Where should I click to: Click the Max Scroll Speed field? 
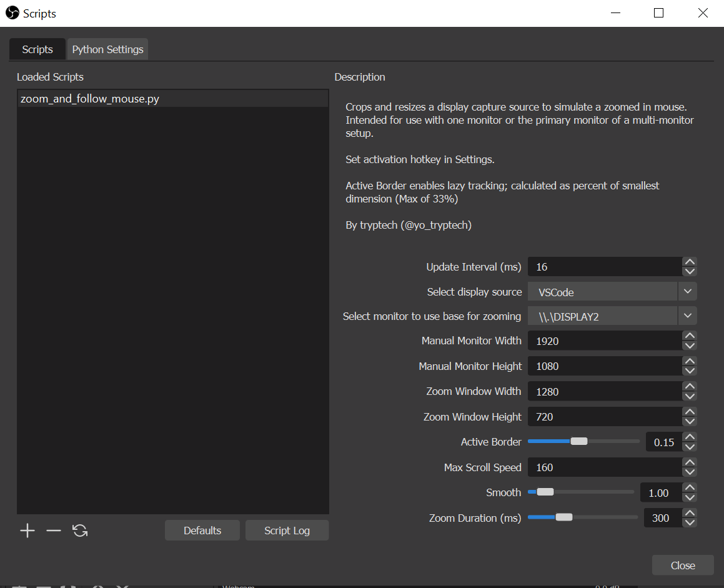click(605, 467)
